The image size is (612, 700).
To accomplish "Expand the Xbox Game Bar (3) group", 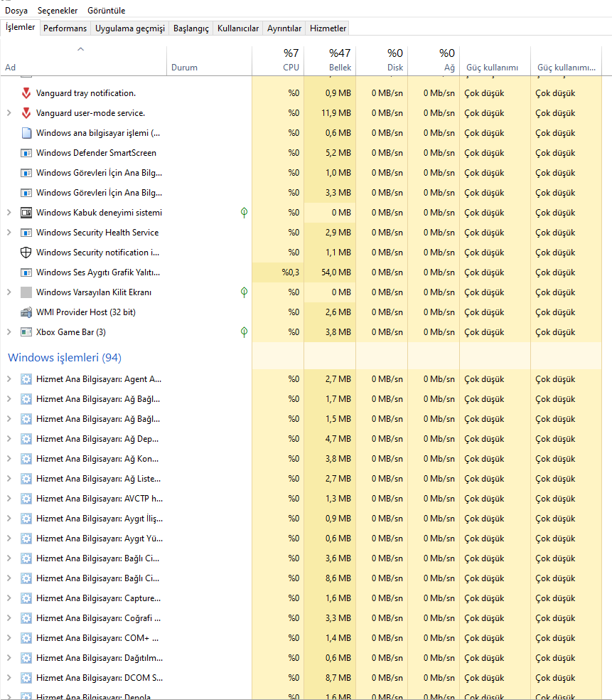I will (x=9, y=332).
